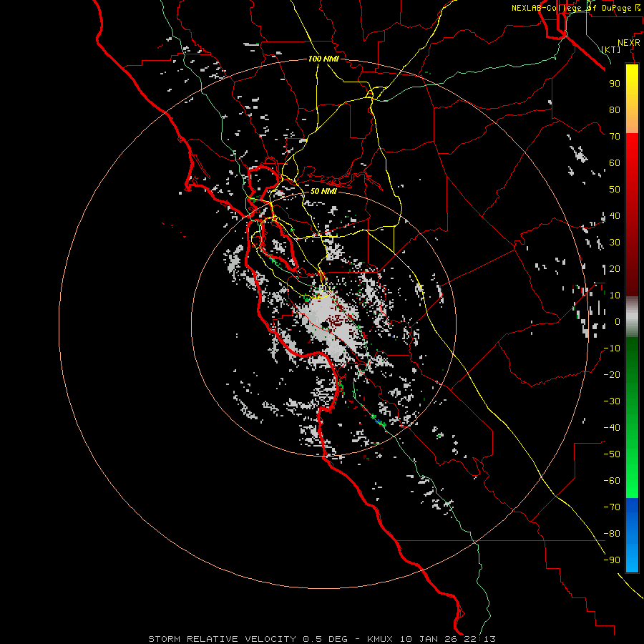Click the -20 scale value
The image size is (644, 644).
tap(612, 374)
